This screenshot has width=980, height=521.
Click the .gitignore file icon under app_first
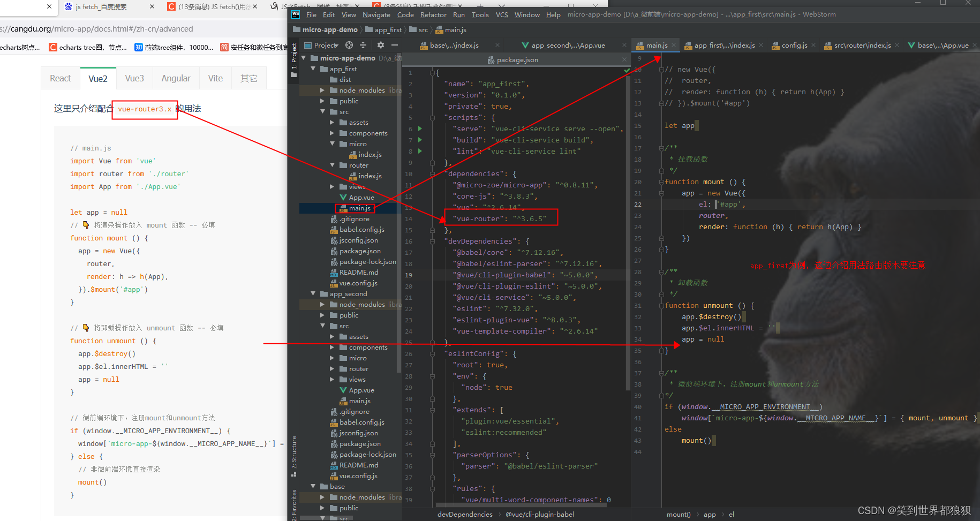(334, 219)
